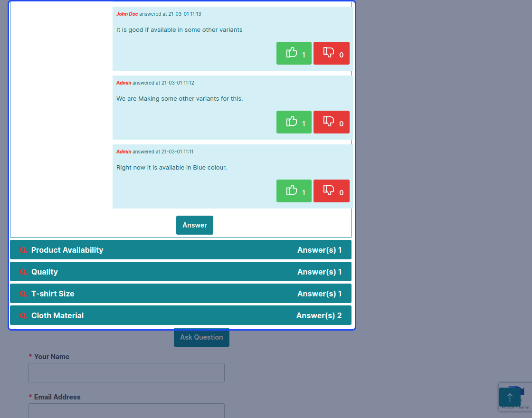Click 'Answer(s) 1' on T-shirt Size row
The width and height of the screenshot is (532, 418).
(320, 294)
